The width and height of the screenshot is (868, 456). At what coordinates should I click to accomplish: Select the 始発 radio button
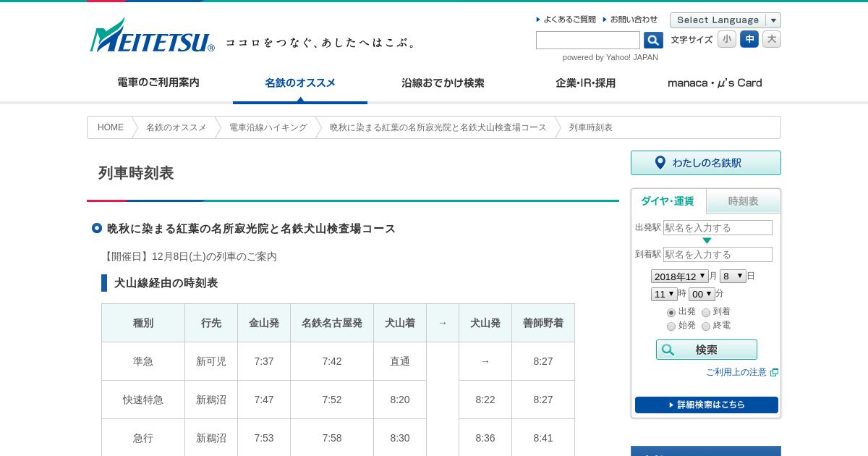(x=671, y=326)
